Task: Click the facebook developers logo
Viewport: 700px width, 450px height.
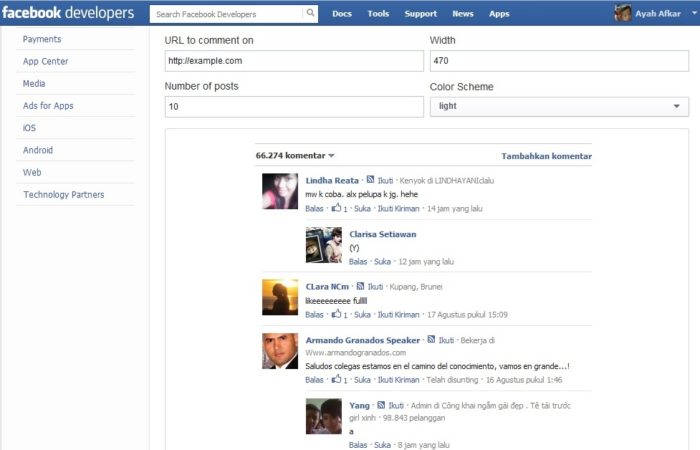Action: coord(68,12)
